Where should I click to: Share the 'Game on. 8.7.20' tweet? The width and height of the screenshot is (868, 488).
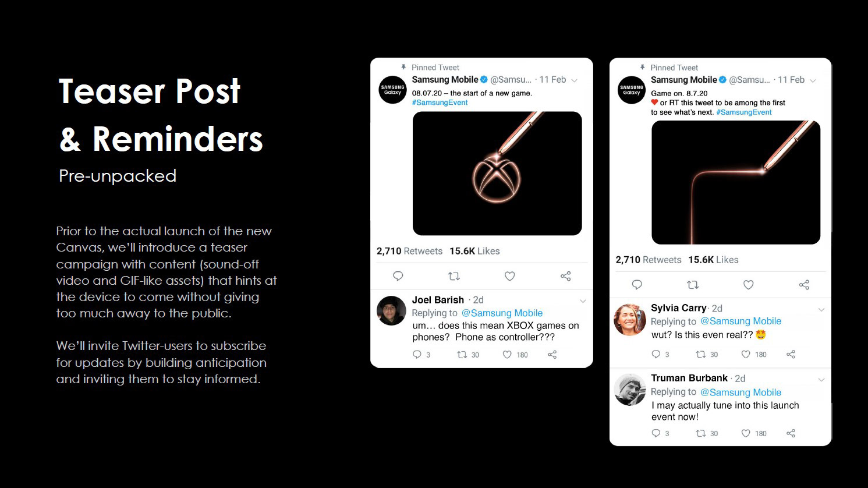tap(804, 285)
